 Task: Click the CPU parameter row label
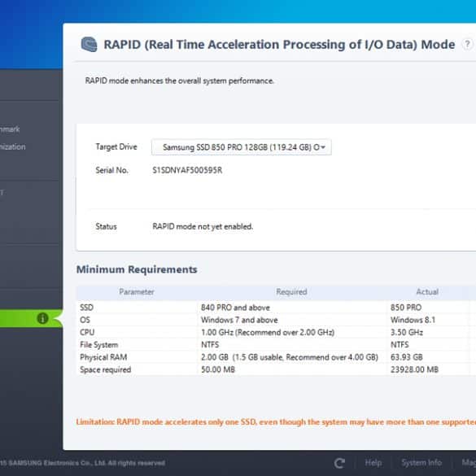(87, 332)
